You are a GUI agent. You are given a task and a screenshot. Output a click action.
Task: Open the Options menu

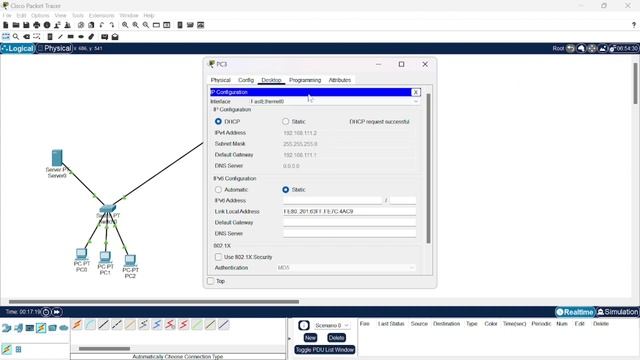pyautogui.click(x=40, y=16)
